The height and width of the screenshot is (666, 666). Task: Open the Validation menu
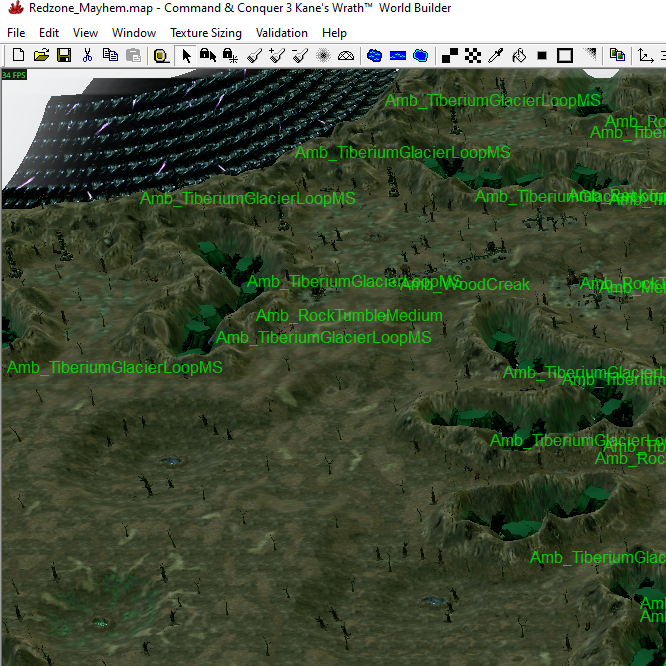point(282,33)
